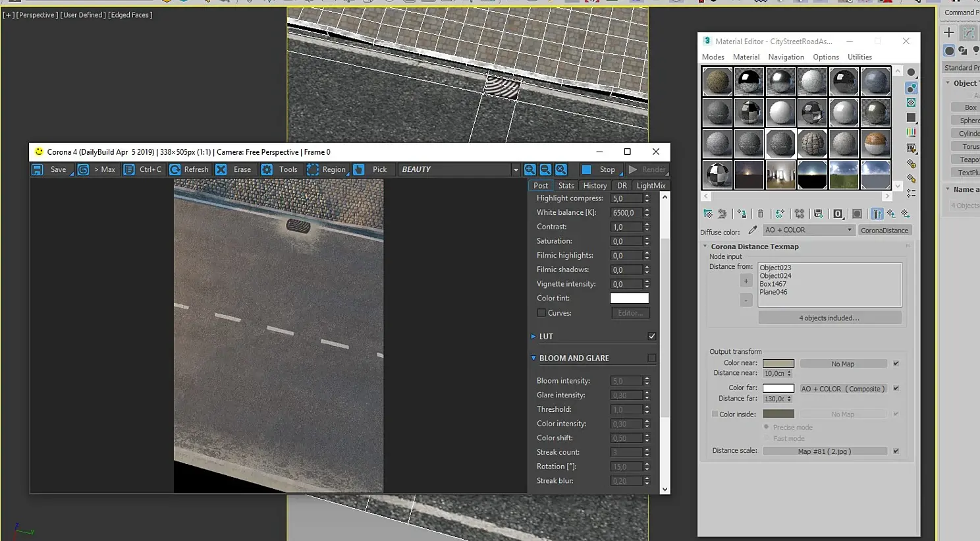Delete material using the trash icon

pyautogui.click(x=761, y=214)
